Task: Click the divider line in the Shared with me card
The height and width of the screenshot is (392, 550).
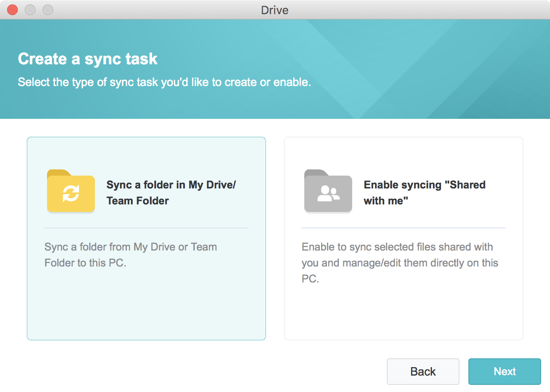Action: pyautogui.click(x=404, y=228)
